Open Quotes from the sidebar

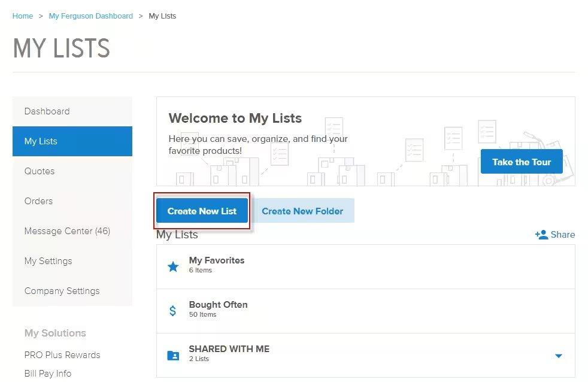(x=72, y=171)
